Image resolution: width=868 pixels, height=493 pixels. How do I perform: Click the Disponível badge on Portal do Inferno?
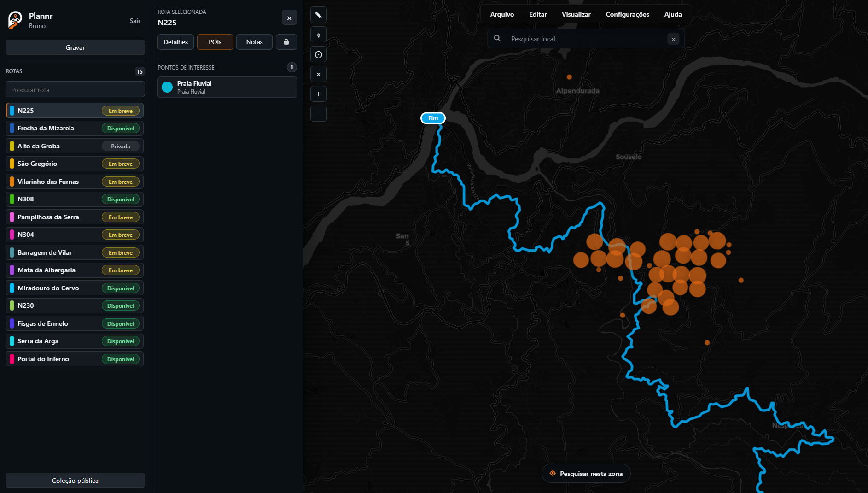pyautogui.click(x=121, y=359)
